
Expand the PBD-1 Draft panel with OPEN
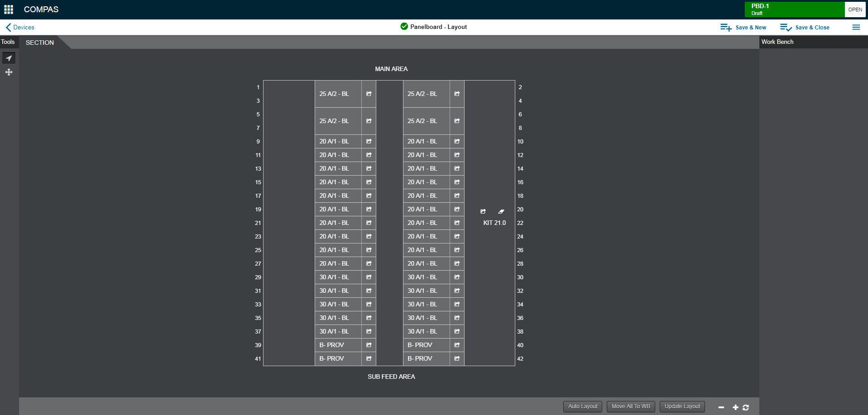pyautogui.click(x=855, y=9)
